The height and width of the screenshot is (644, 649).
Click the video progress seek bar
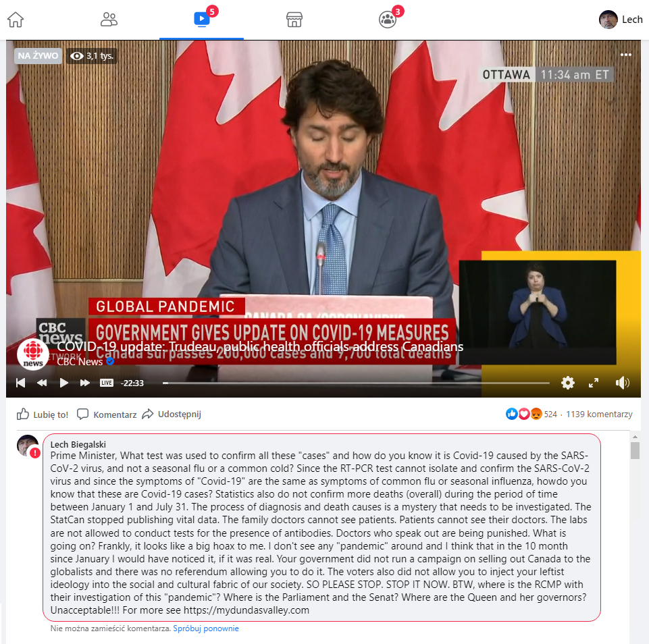coord(356,383)
